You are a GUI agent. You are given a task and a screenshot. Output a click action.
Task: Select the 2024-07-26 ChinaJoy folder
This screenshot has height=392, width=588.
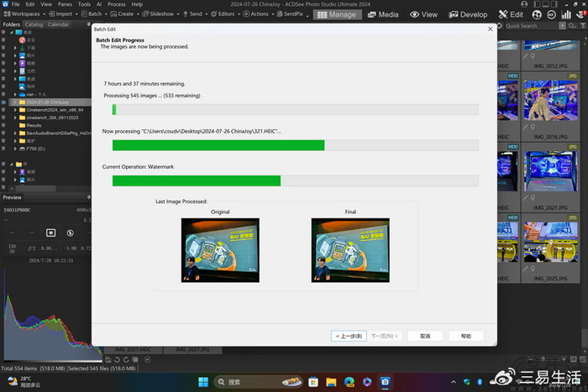(x=48, y=102)
